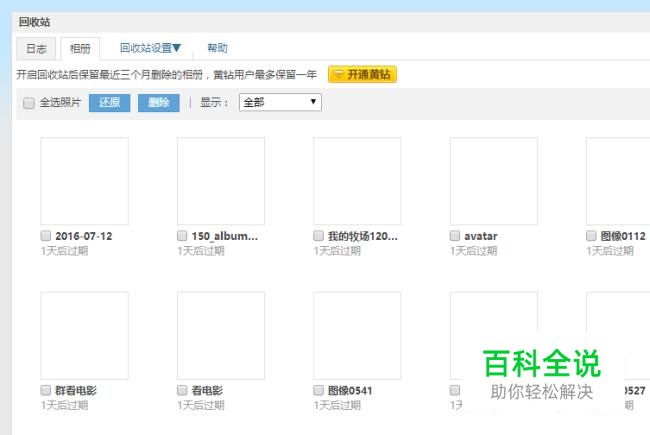Check the 图像0541 album checkbox
This screenshot has height=435, width=650.
coord(318,390)
